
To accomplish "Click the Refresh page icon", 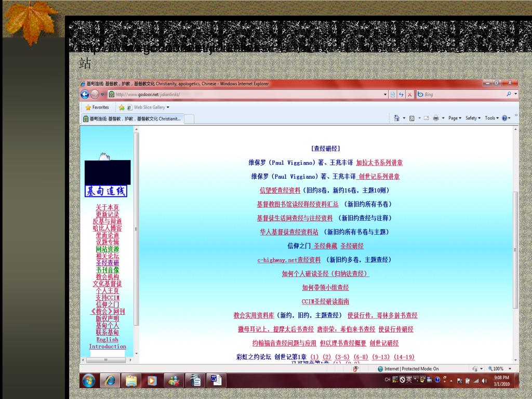I will (x=402, y=95).
